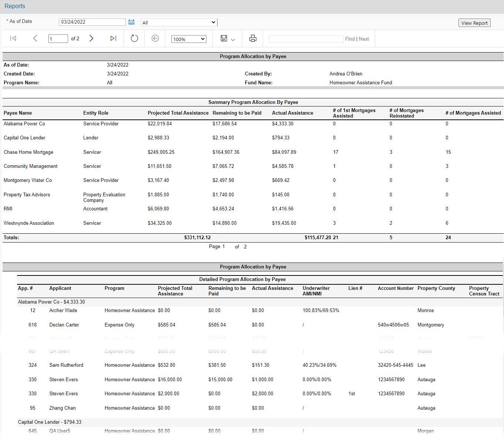The height and width of the screenshot is (440, 504).
Task: Go to the previous report page
Action: coord(35,38)
